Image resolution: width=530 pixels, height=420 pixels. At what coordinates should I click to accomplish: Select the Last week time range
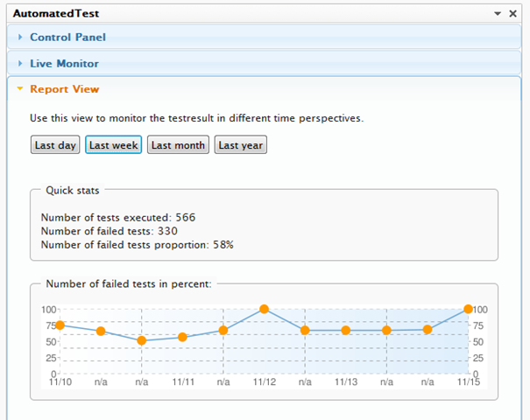(x=113, y=145)
